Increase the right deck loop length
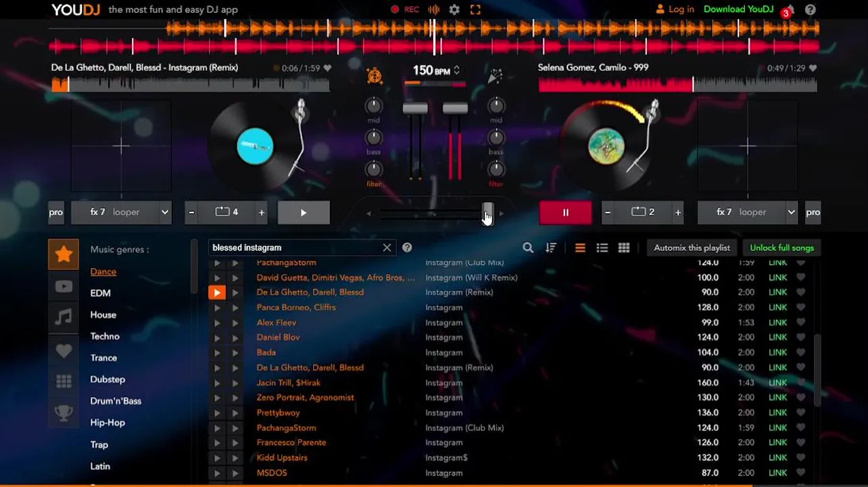868x487 pixels. click(x=677, y=212)
